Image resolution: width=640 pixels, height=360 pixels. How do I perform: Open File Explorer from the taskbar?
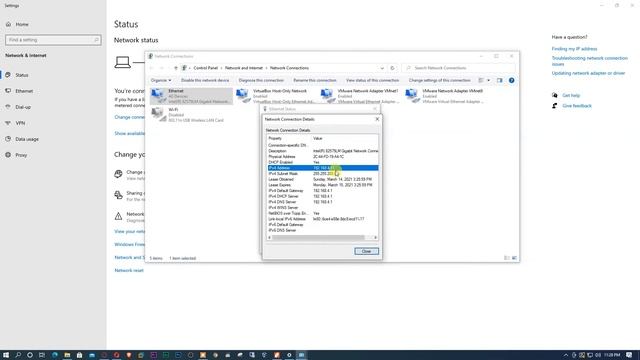67,355
